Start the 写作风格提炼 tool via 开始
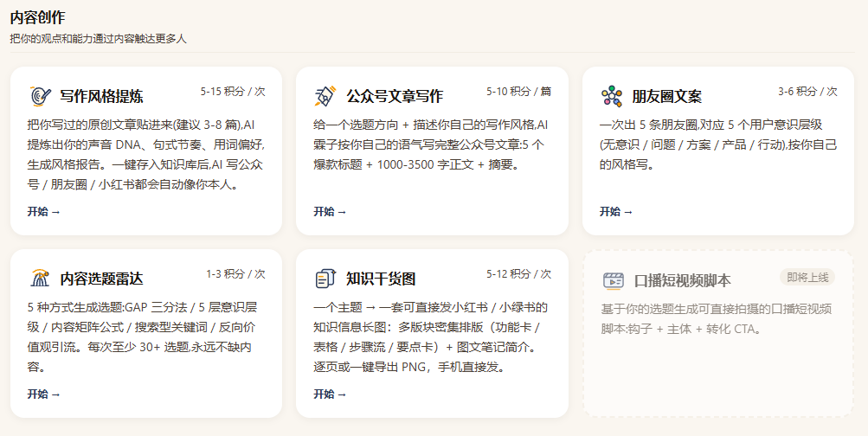Image resolution: width=868 pixels, height=436 pixels. coord(44,211)
